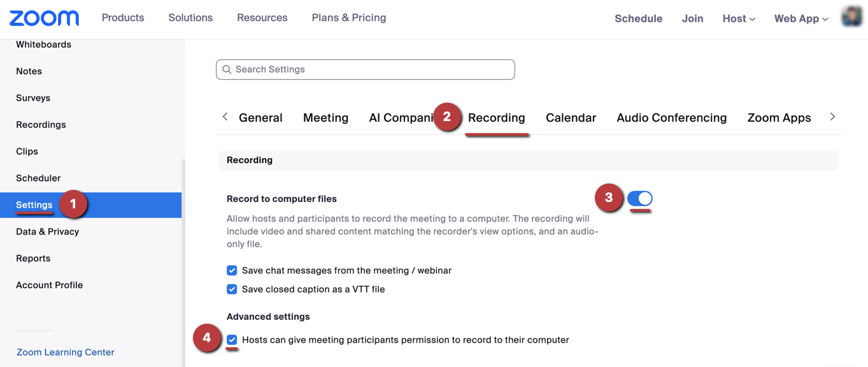Click inside the Search Settings field
Screen dimensions: 868x367
pyautogui.click(x=365, y=69)
